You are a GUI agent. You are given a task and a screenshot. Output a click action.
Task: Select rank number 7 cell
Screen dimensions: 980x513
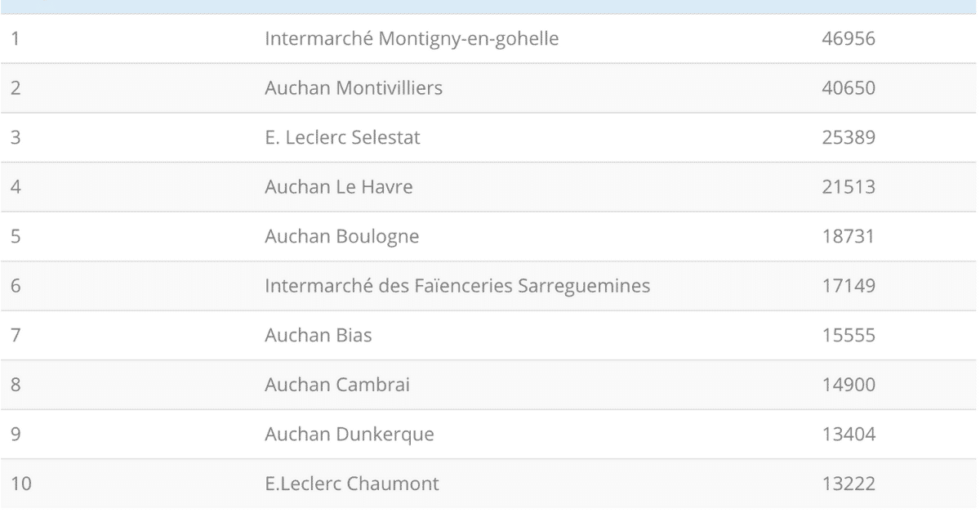tap(15, 335)
